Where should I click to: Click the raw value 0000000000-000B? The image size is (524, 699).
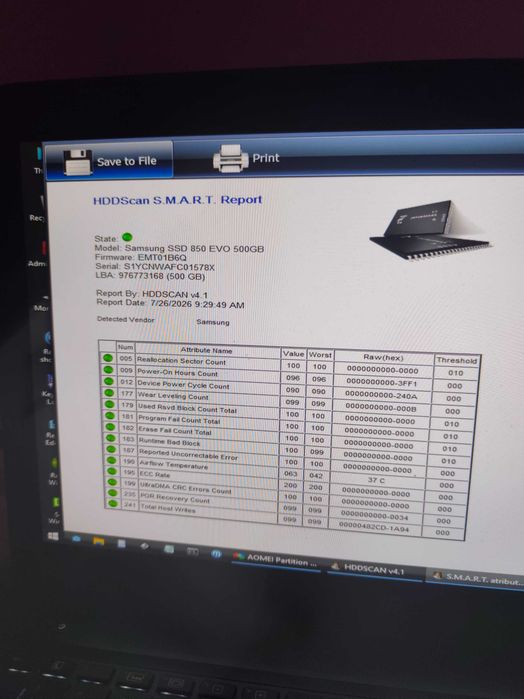coord(380,408)
